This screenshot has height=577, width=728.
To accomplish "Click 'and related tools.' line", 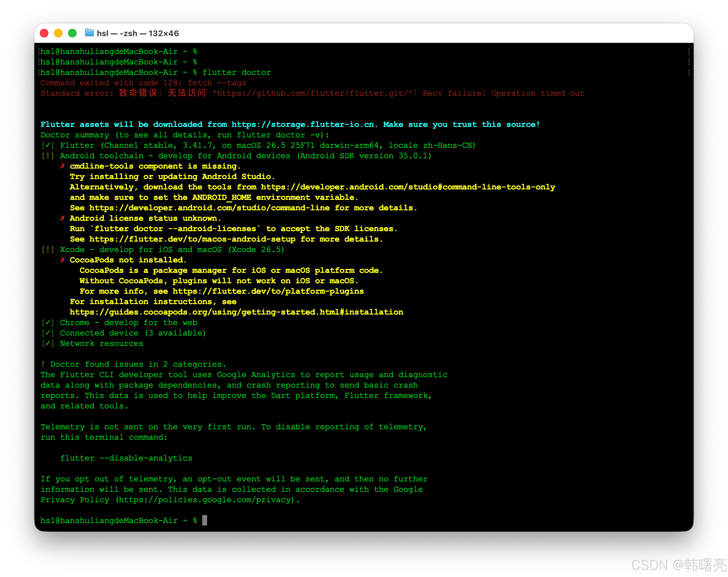I will 85,407.
